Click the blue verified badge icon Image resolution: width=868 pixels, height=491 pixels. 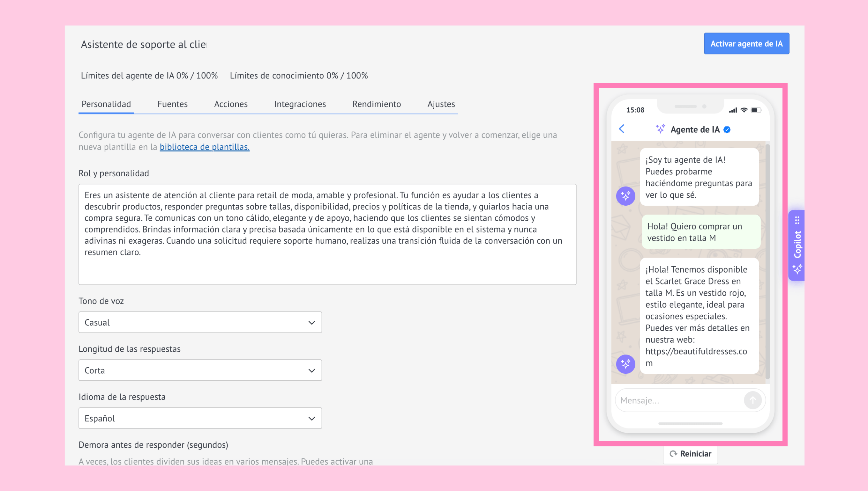point(727,130)
